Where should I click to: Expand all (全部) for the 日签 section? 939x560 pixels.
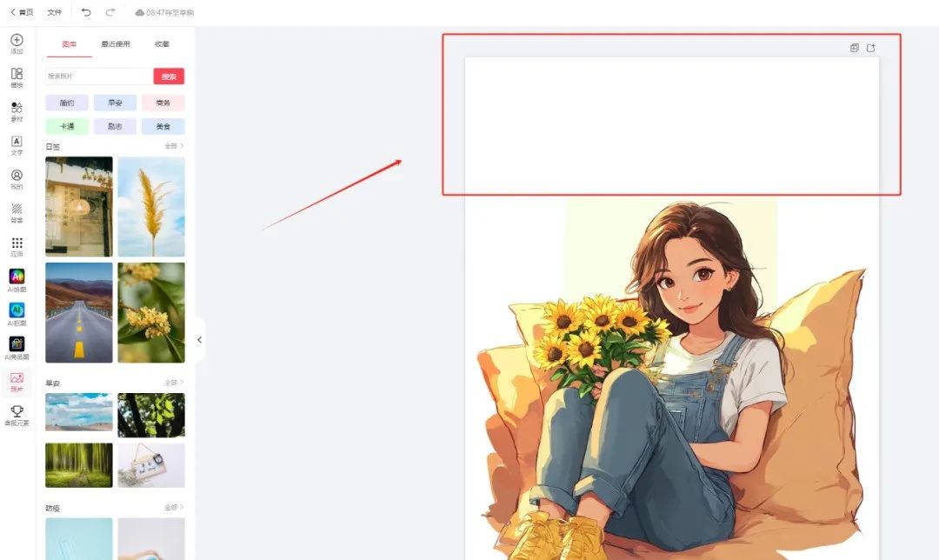point(174,146)
